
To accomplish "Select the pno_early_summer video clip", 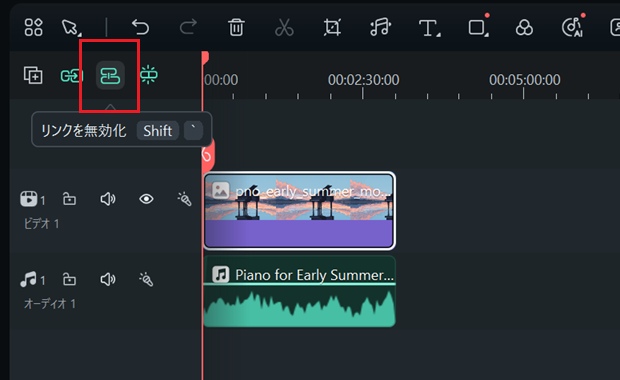I will pyautogui.click(x=299, y=210).
